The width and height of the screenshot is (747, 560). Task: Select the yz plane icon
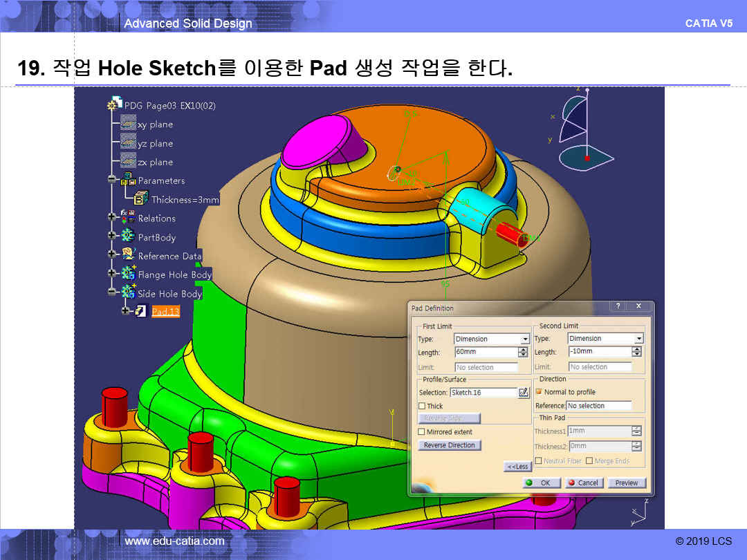(x=128, y=142)
